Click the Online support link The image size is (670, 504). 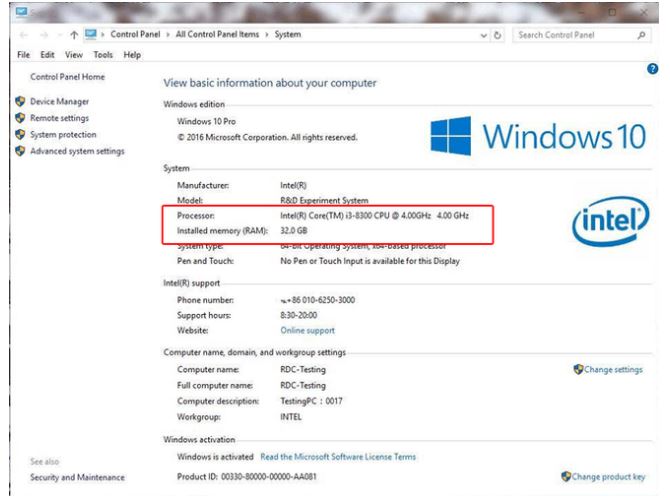click(308, 330)
